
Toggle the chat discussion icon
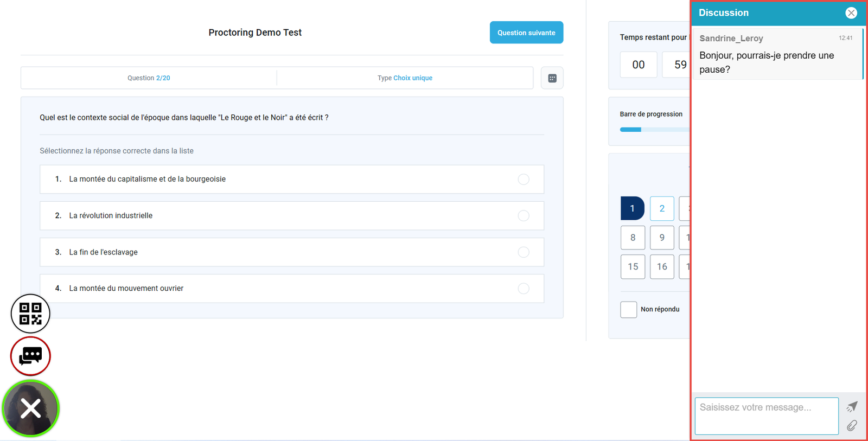[x=30, y=356]
